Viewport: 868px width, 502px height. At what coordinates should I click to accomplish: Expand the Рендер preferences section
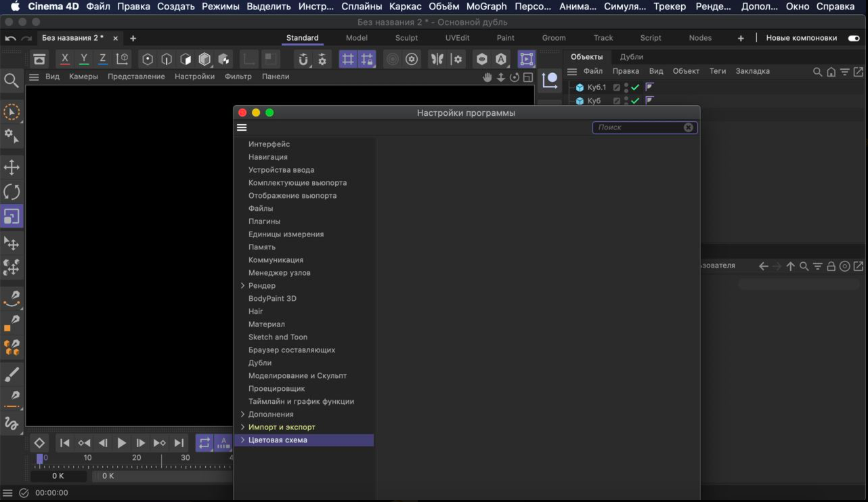[242, 286]
